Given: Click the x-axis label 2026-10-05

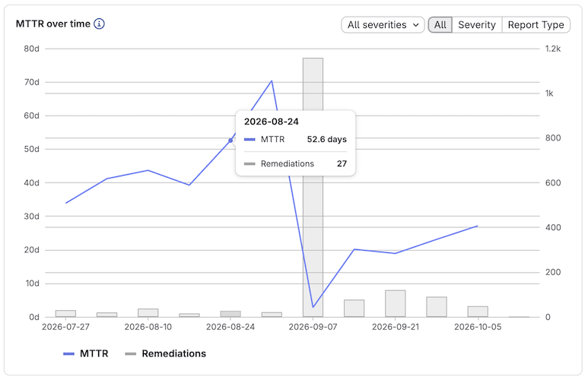Looking at the screenshot, I should (478, 327).
